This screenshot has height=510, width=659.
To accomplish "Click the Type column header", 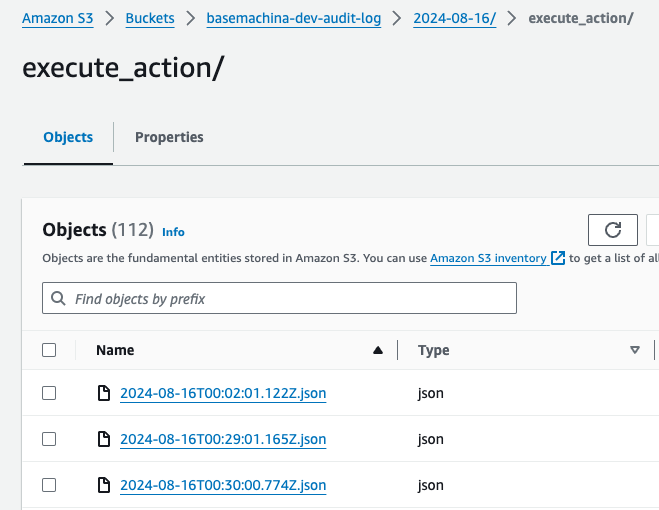I will (x=434, y=350).
